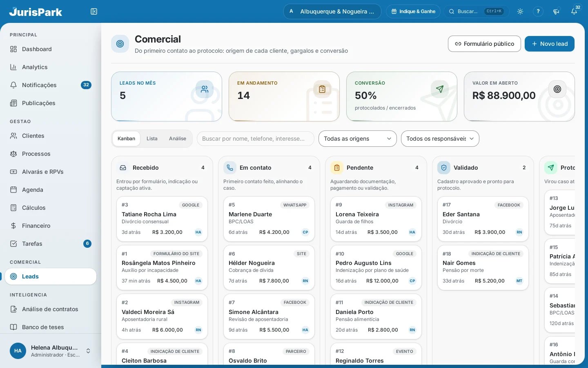588x368 pixels.
Task: Open Marlene Duarte lead card
Action: coord(269,219)
